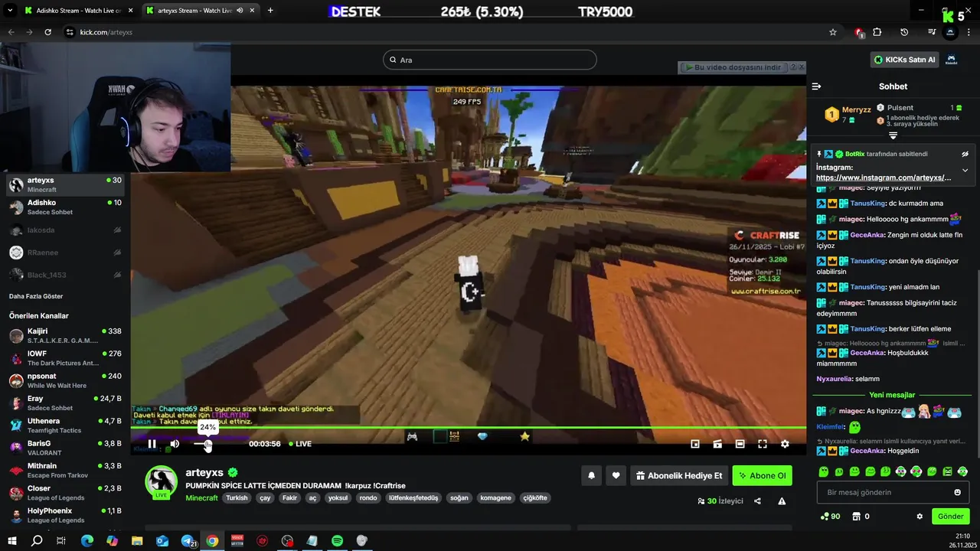
Task: Mute the stream with speaker icon
Action: coord(175,444)
